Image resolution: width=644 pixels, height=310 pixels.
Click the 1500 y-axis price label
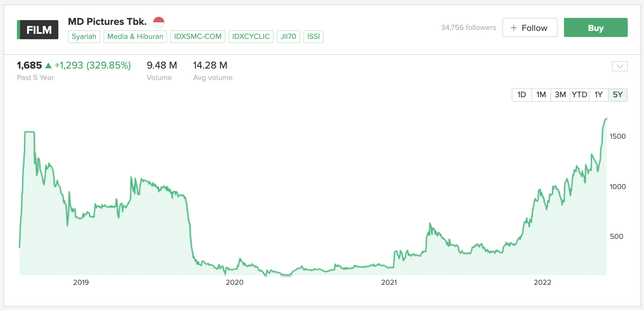click(618, 137)
